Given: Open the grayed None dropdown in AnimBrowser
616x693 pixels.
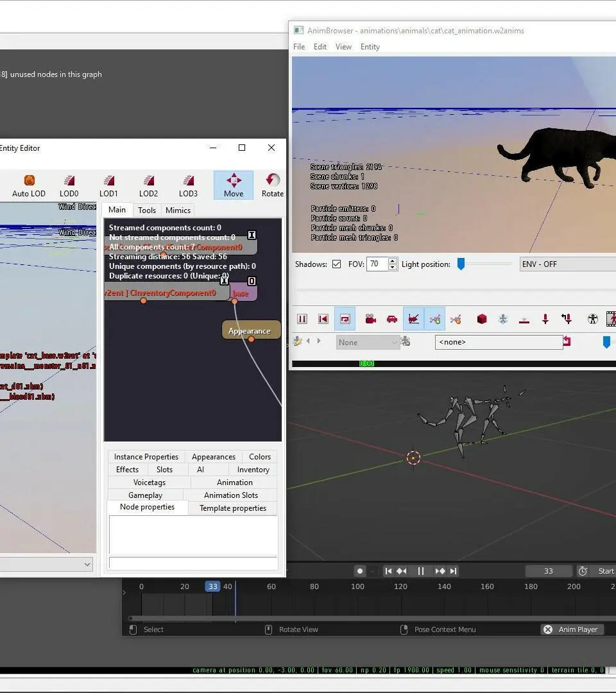Looking at the screenshot, I should tap(368, 342).
